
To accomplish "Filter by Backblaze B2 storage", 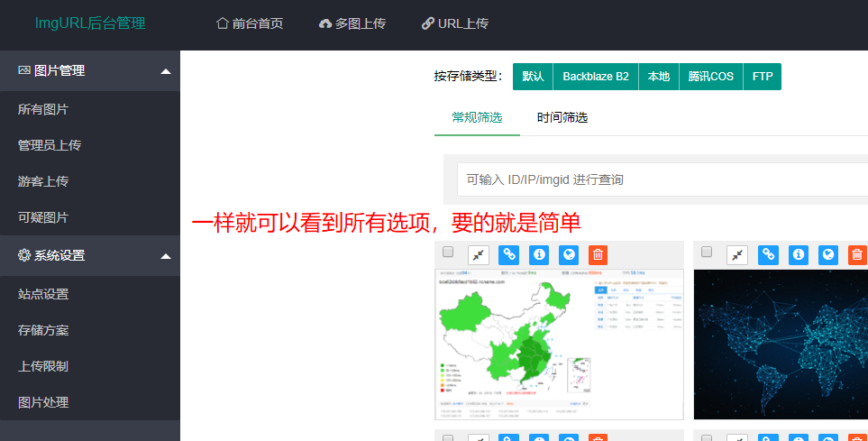I will (x=596, y=77).
